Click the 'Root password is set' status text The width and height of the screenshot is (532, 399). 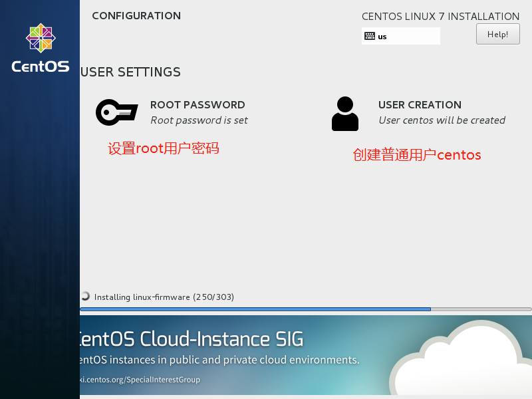click(x=199, y=120)
